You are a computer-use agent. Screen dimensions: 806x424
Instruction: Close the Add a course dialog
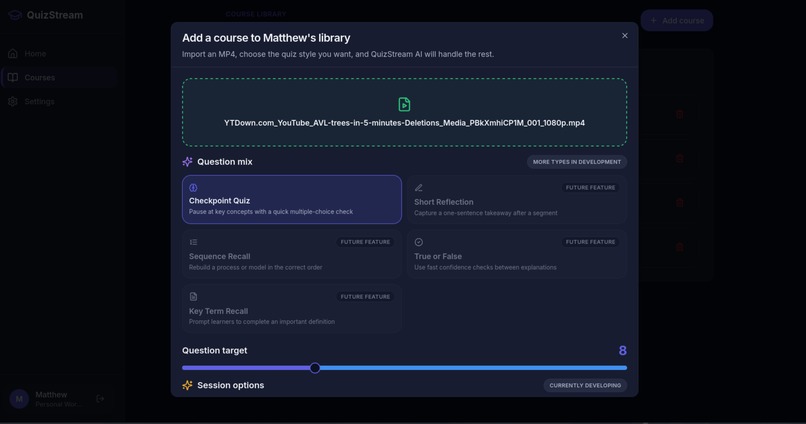625,35
